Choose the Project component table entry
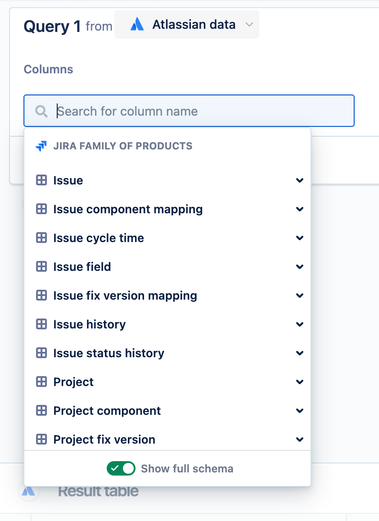The width and height of the screenshot is (379, 521). pyautogui.click(x=167, y=411)
